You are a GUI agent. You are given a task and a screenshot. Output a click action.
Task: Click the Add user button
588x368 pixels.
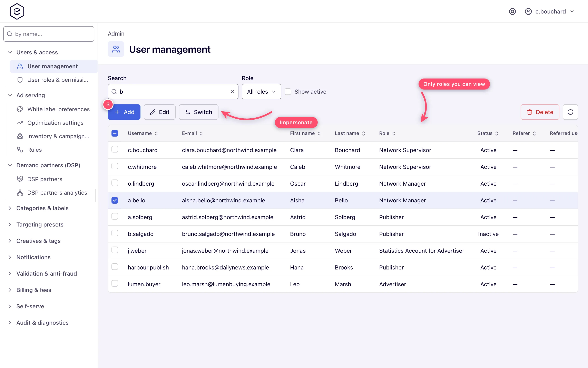tap(124, 112)
